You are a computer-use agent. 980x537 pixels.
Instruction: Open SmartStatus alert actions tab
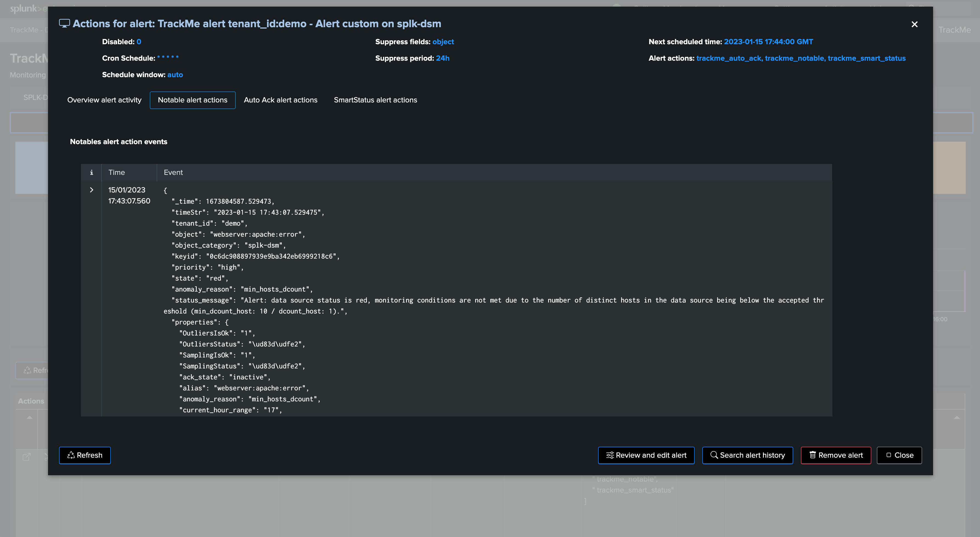click(375, 100)
